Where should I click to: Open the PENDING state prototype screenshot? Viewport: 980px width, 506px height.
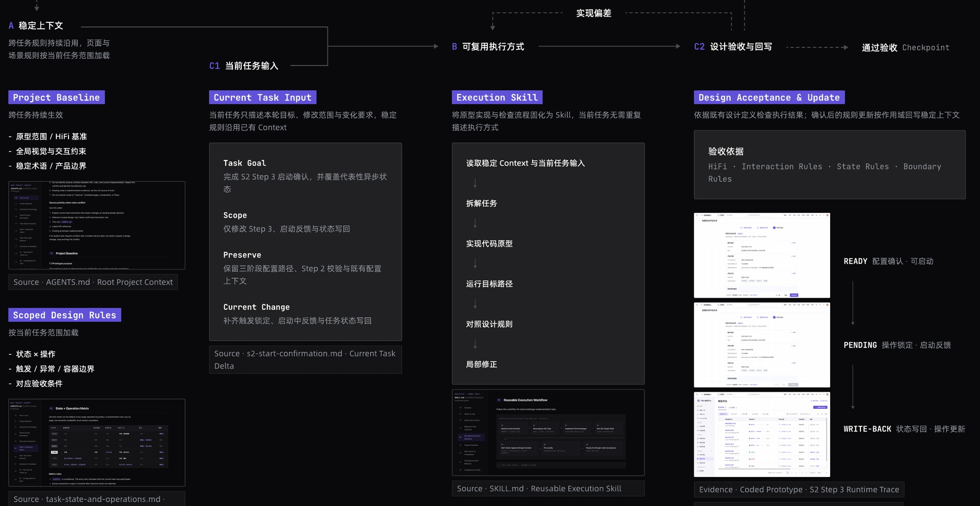(x=762, y=345)
